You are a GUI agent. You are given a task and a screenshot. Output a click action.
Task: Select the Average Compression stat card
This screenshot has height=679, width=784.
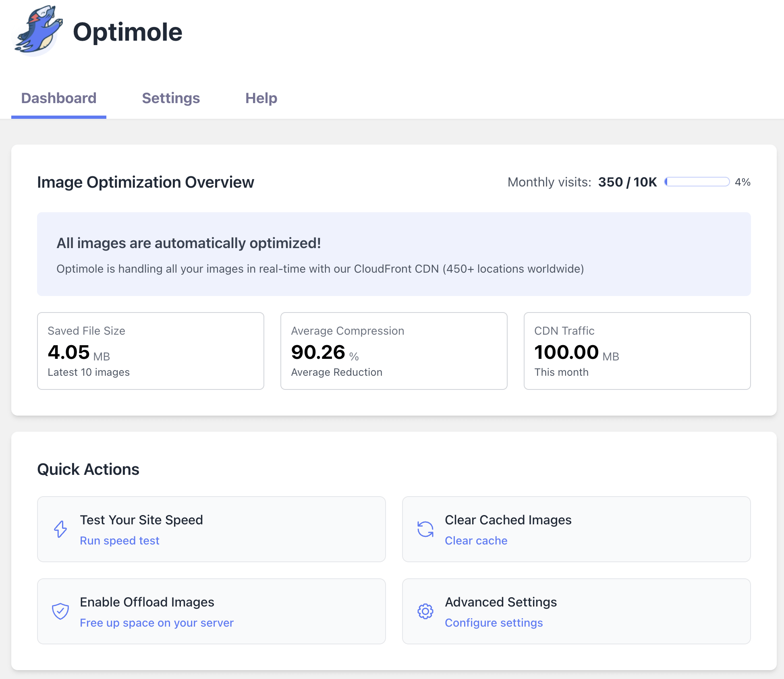(394, 351)
